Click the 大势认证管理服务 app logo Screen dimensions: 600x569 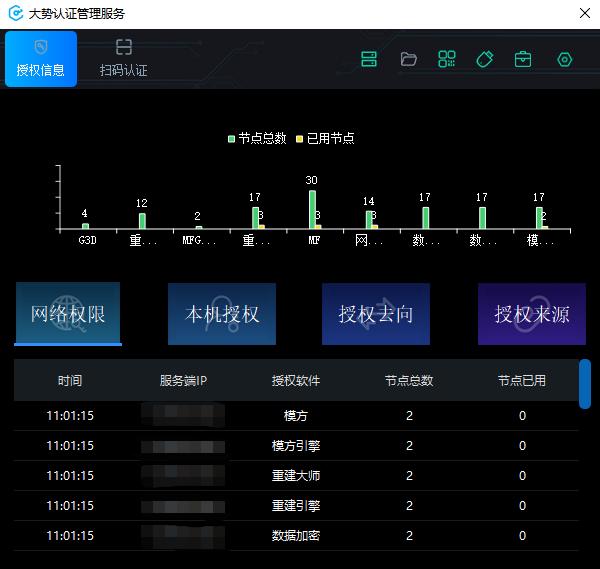(16, 13)
